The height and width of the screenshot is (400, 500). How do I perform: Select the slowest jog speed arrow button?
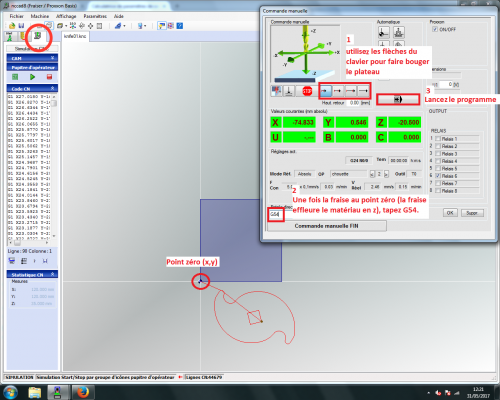tap(326, 91)
